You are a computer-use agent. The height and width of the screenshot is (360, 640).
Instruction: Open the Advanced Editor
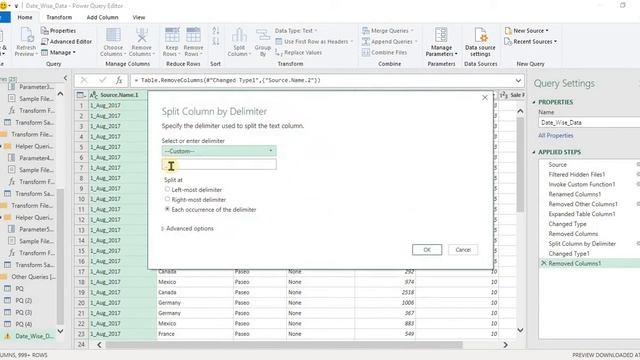coord(67,42)
